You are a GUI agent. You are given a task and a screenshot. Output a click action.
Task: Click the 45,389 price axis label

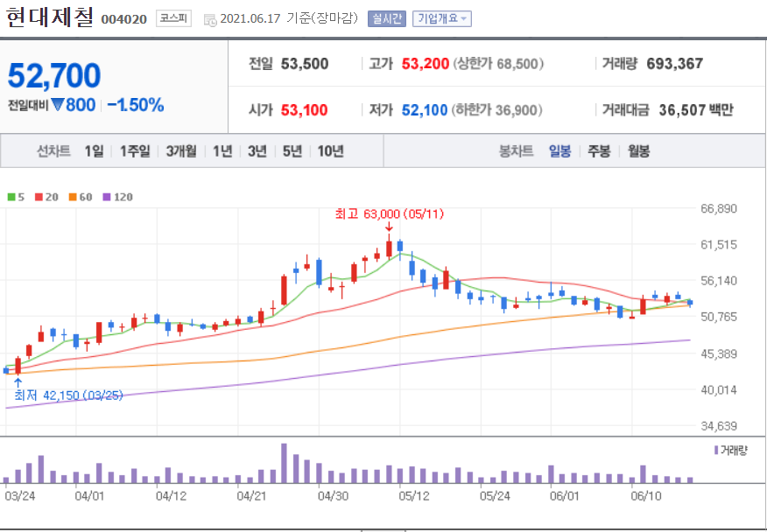pyautogui.click(x=719, y=353)
